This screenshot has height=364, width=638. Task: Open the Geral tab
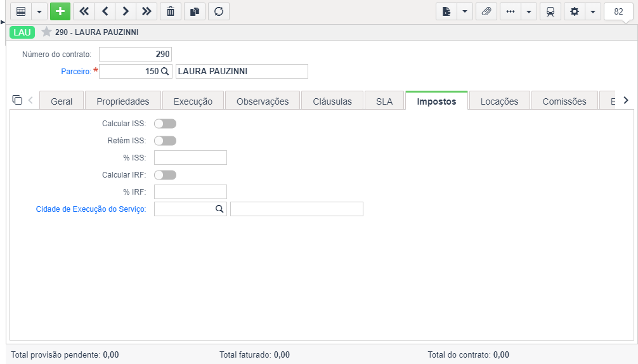click(x=62, y=101)
